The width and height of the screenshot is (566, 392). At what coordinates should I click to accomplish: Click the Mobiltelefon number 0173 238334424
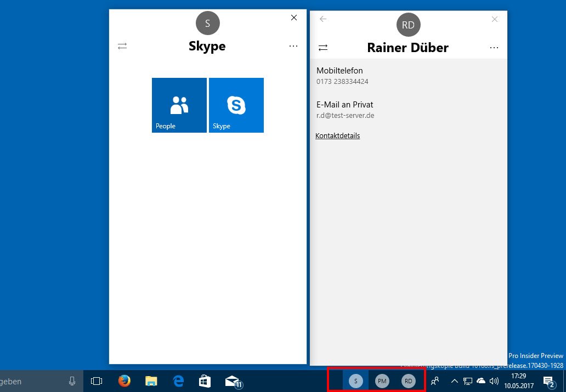click(342, 81)
